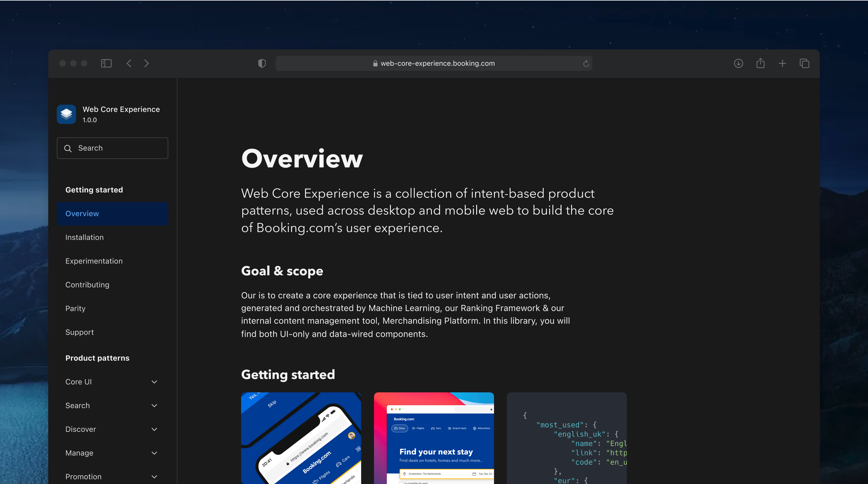Expand the Discover section chevron
The width and height of the screenshot is (868, 484).
[x=154, y=429]
